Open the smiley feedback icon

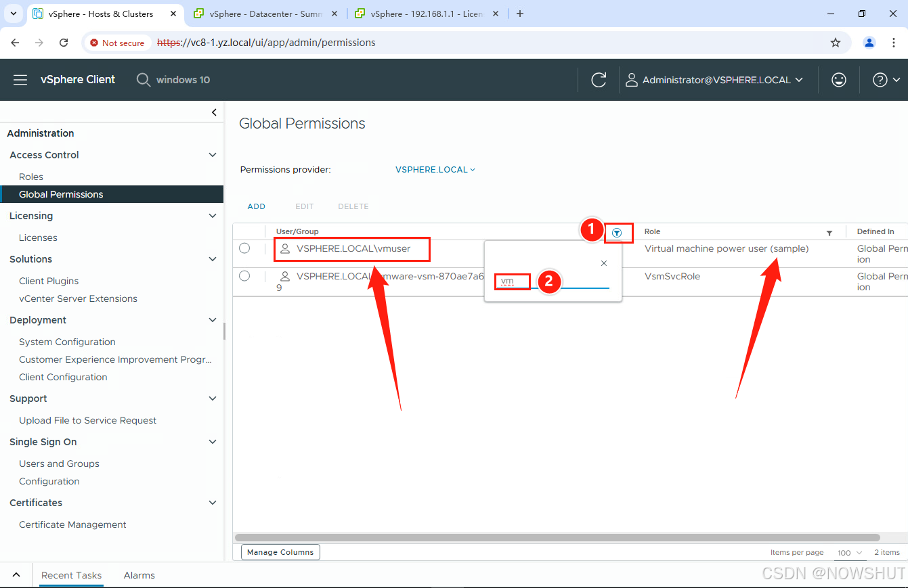click(x=839, y=80)
